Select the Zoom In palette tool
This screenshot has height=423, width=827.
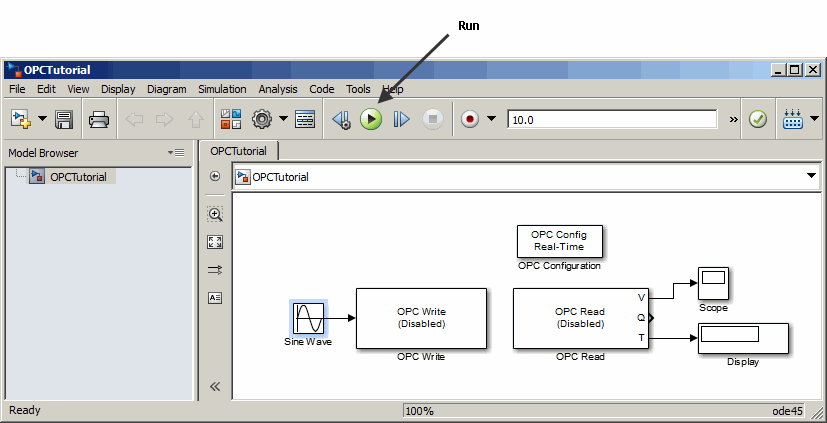215,214
